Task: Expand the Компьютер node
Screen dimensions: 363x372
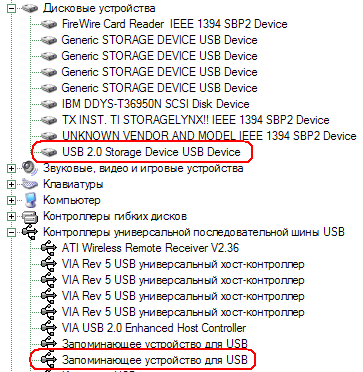Action: coord(12,201)
